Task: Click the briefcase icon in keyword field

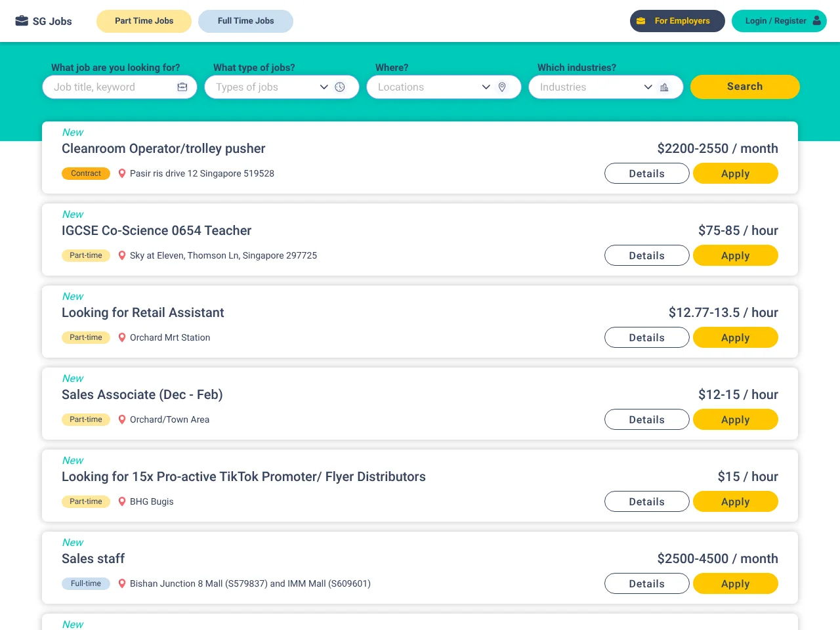Action: coord(182,87)
